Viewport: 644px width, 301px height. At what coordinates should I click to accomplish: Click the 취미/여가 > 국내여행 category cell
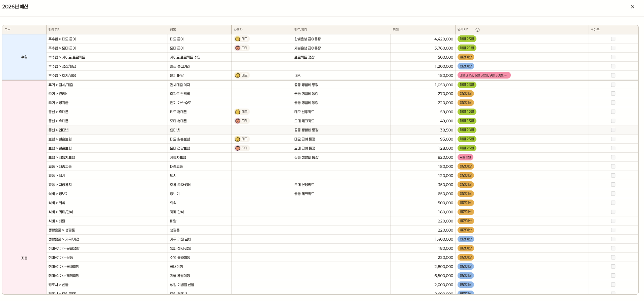(x=107, y=267)
